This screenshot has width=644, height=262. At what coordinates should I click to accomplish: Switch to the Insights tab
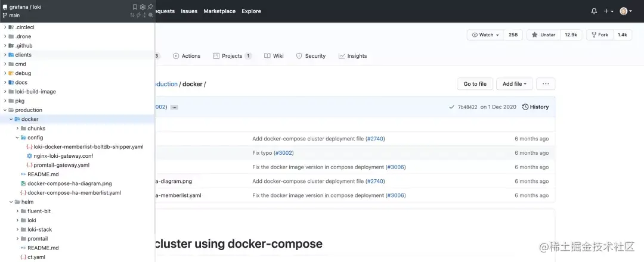pyautogui.click(x=352, y=56)
